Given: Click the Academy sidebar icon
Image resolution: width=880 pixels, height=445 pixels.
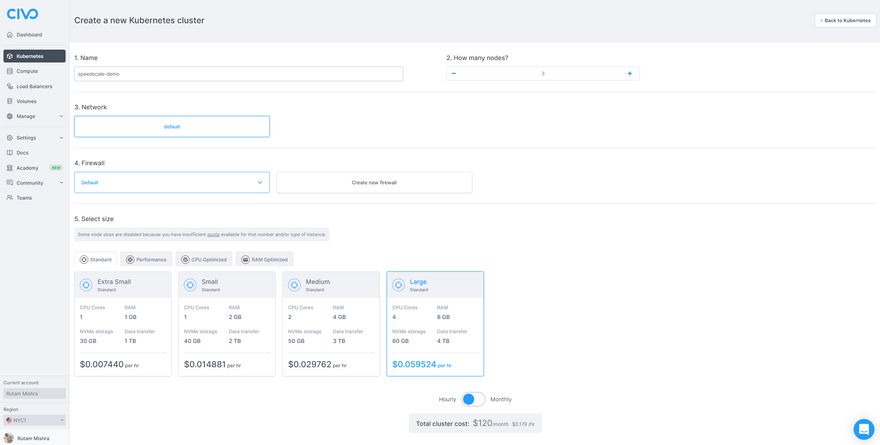Looking at the screenshot, I should coord(10,168).
